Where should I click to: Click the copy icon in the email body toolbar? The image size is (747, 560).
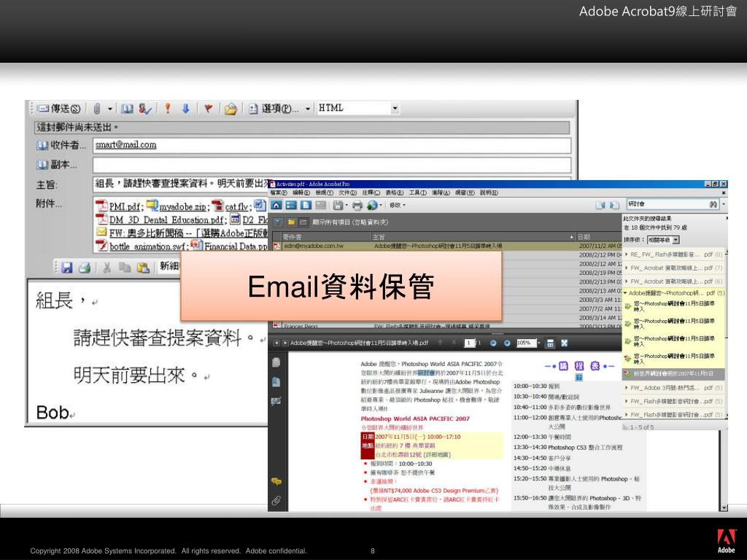click(x=124, y=268)
